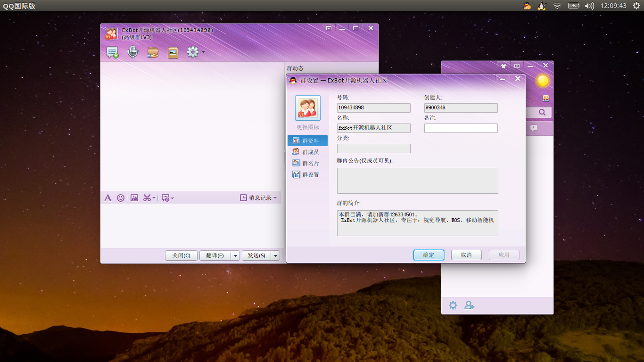Open group shared files folder icon

coord(153,52)
